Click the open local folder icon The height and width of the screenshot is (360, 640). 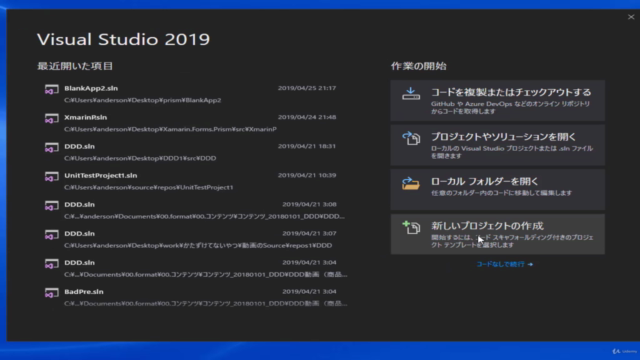(x=411, y=183)
